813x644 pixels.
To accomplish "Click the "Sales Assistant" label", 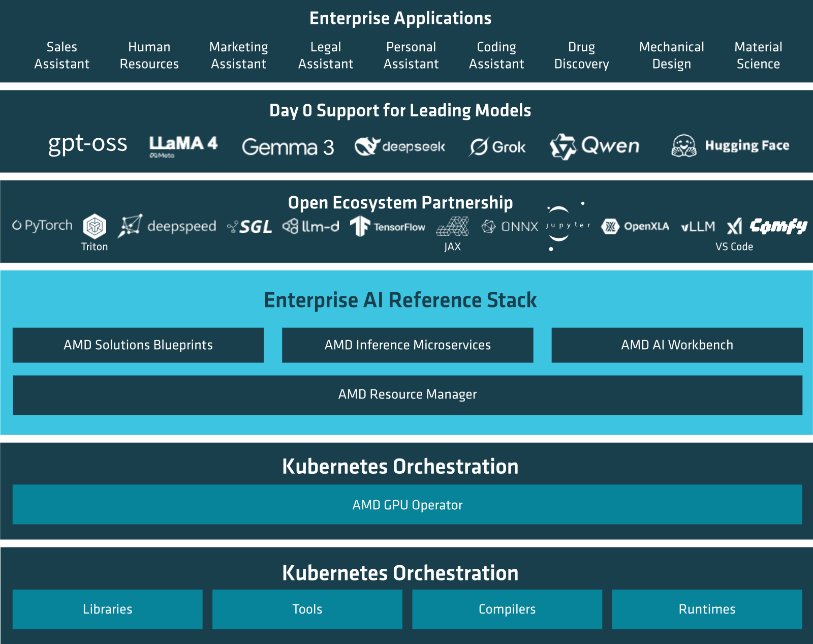I will point(62,55).
